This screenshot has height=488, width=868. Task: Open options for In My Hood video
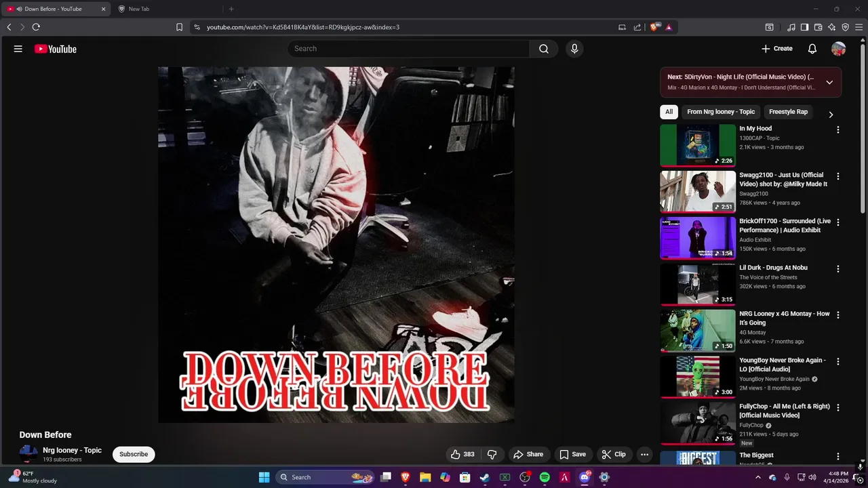click(x=838, y=129)
